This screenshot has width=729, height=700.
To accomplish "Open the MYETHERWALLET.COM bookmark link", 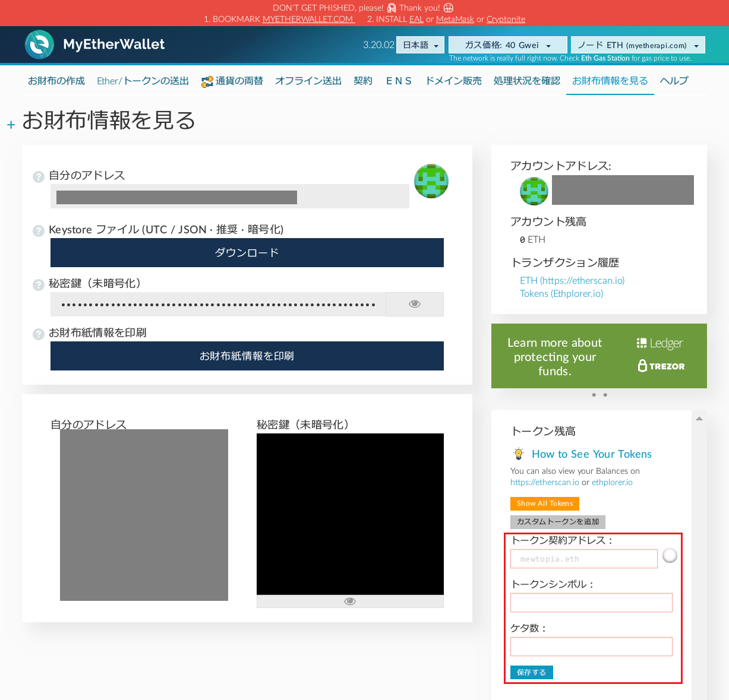I will (x=308, y=19).
